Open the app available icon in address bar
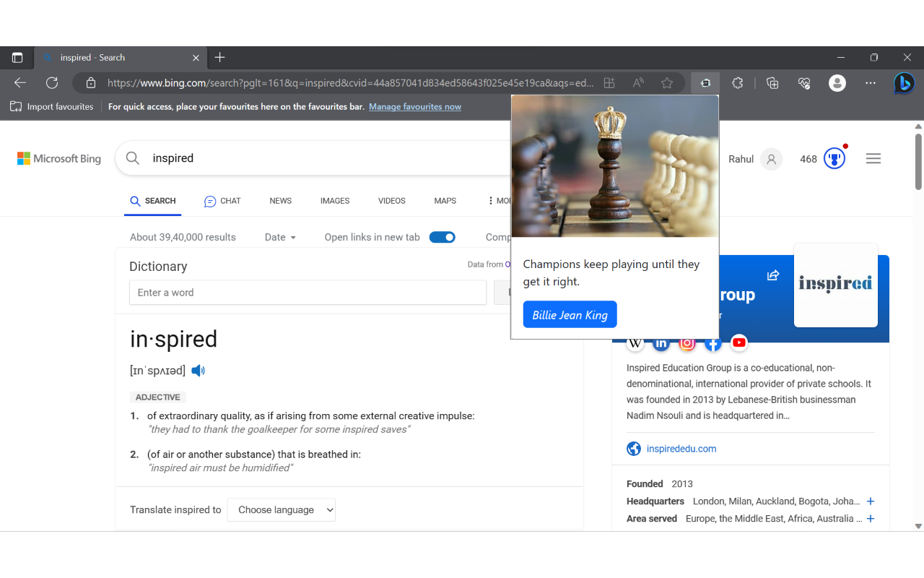This screenshot has width=924, height=578. tap(609, 83)
